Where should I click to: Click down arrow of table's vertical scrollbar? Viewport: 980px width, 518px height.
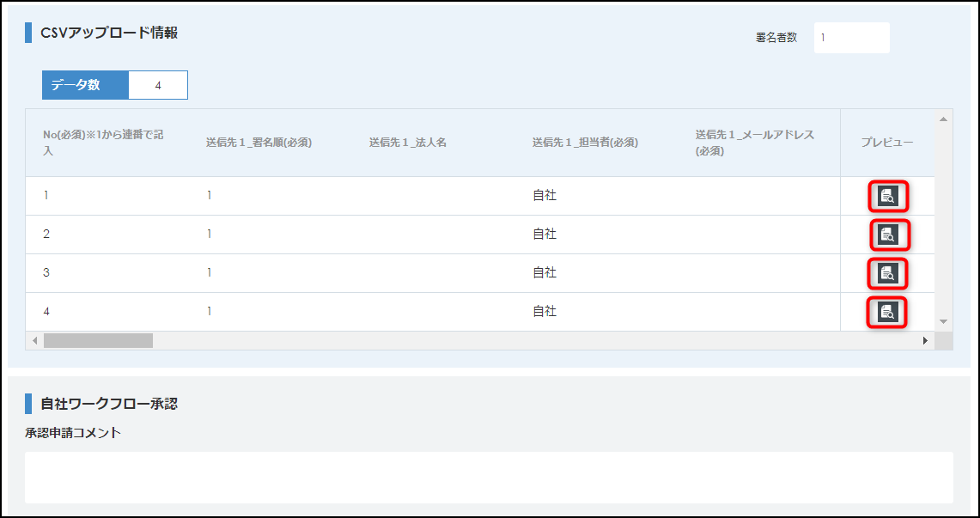(x=943, y=321)
